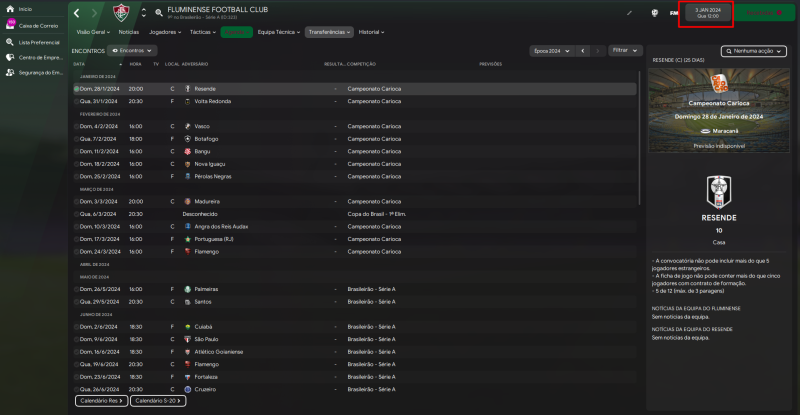Image resolution: width=800 pixels, height=415 pixels.
Task: Click the Calendário S-20 button
Action: tap(157, 400)
